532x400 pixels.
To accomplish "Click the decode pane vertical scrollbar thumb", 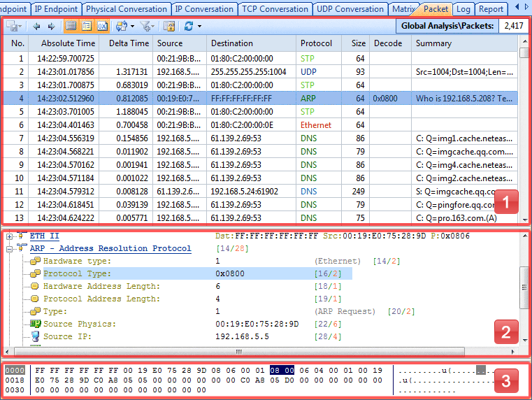I will 524,287.
